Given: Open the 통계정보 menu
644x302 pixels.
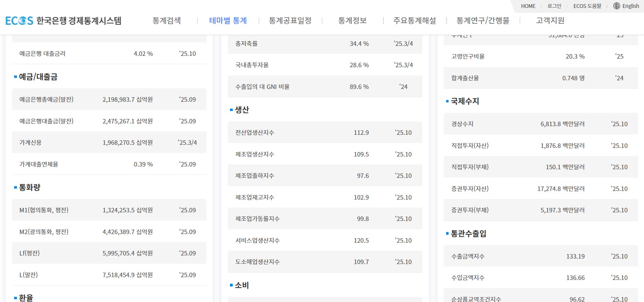Looking at the screenshot, I should [x=352, y=21].
